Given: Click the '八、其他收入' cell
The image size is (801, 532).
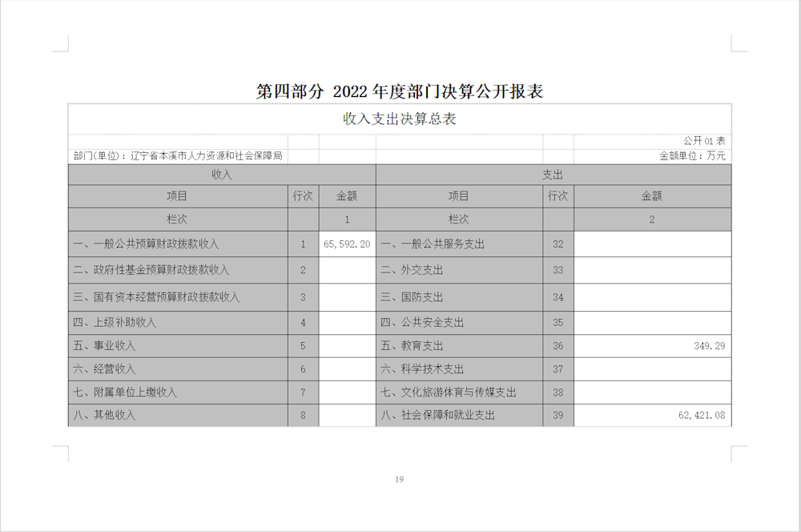Looking at the screenshot, I should coord(178,415).
